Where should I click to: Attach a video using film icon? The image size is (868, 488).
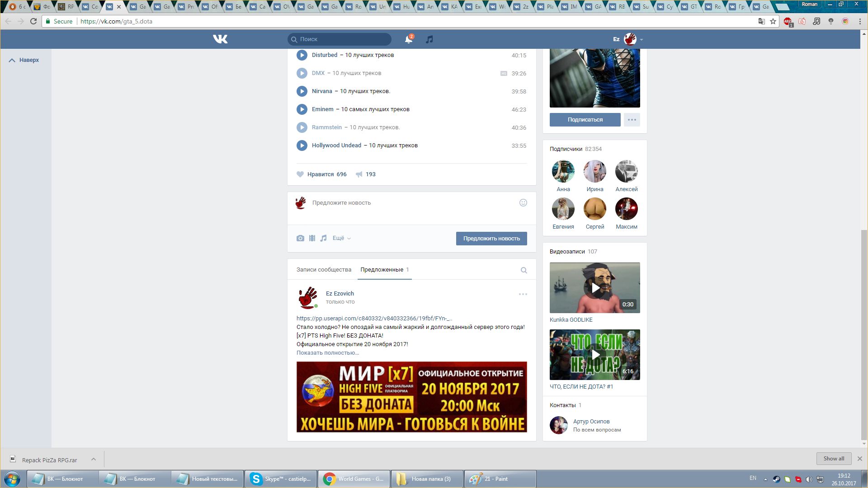[x=312, y=238]
